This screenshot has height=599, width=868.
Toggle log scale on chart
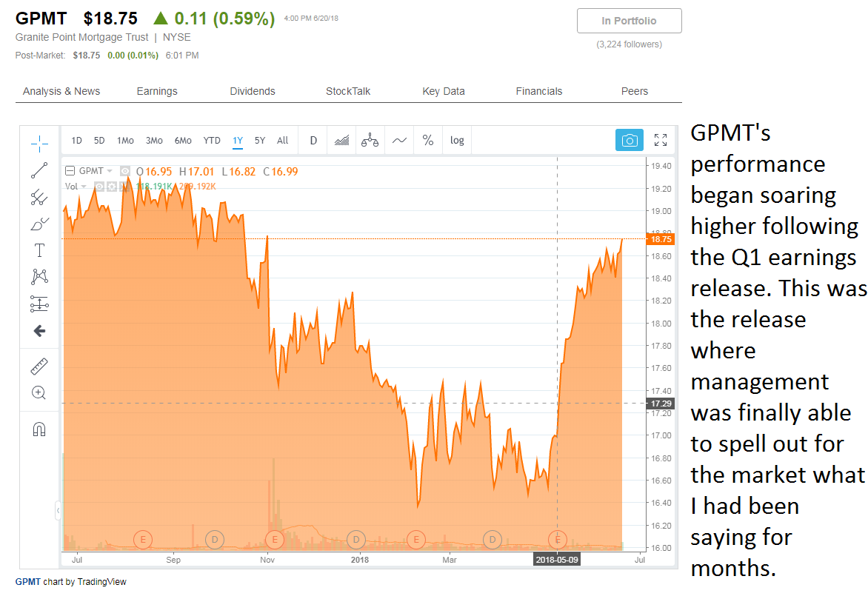coord(457,141)
